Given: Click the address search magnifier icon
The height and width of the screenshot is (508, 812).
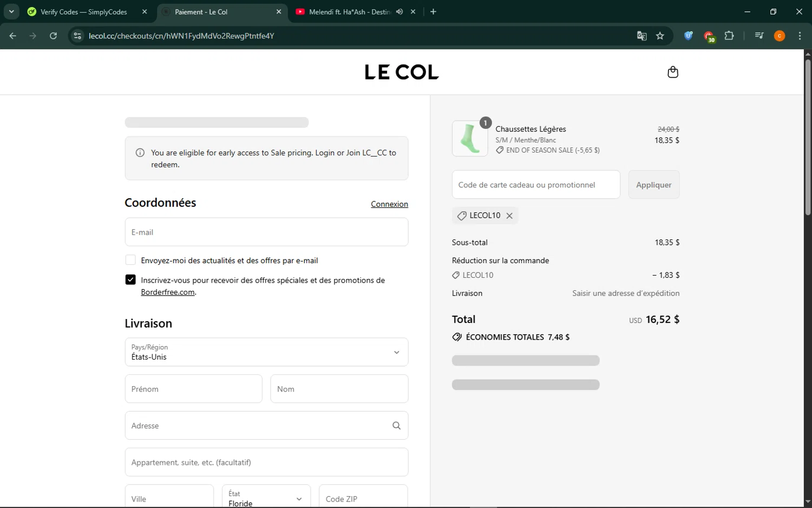Looking at the screenshot, I should pyautogui.click(x=396, y=426).
